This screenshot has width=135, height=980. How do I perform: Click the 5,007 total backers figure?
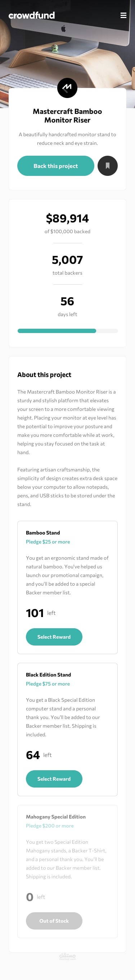point(67,260)
